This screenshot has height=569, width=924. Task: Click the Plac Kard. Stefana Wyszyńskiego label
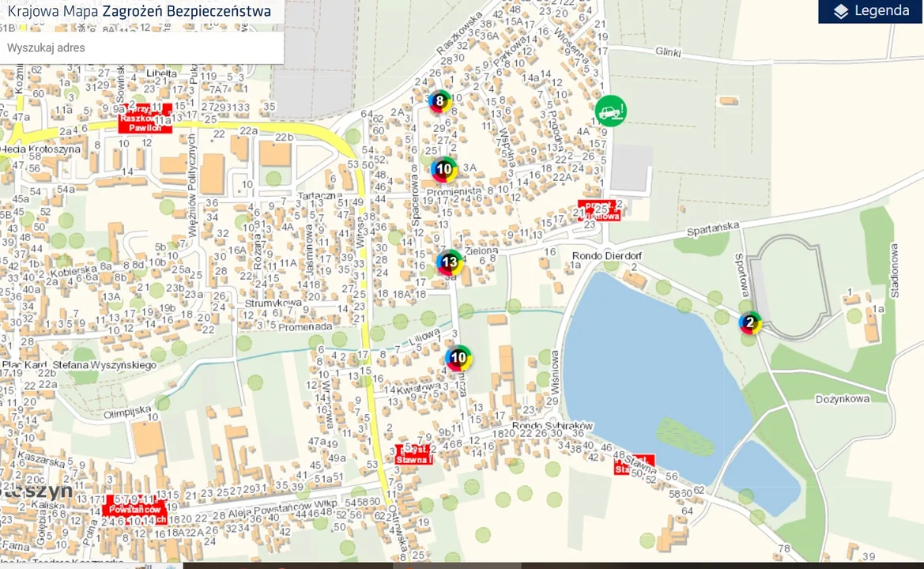79,365
